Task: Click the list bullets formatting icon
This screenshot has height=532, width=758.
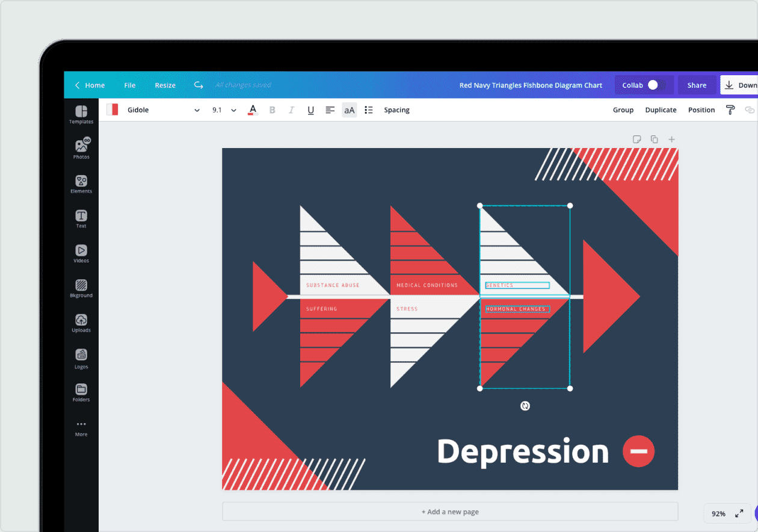Action: [369, 110]
